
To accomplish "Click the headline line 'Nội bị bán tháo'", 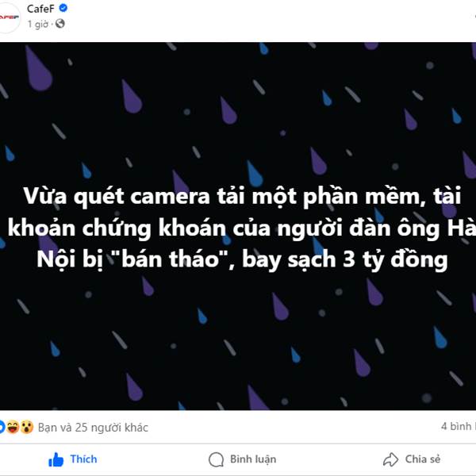I will coord(242,259).
